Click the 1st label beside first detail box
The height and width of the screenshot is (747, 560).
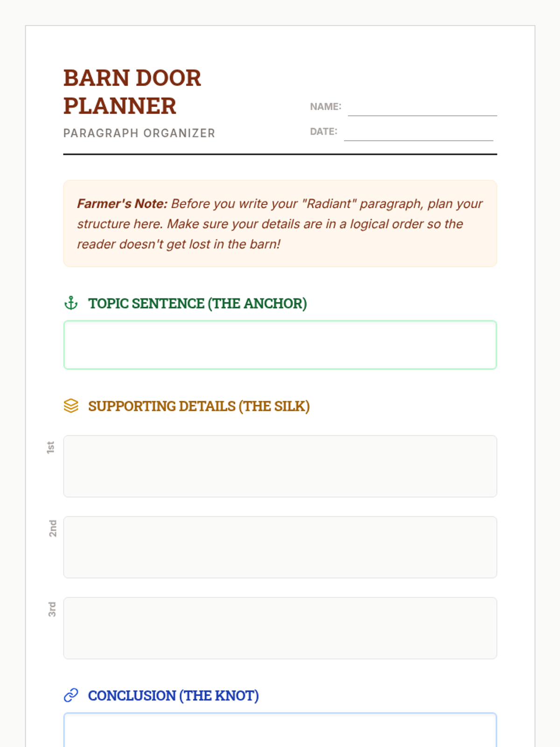51,447
